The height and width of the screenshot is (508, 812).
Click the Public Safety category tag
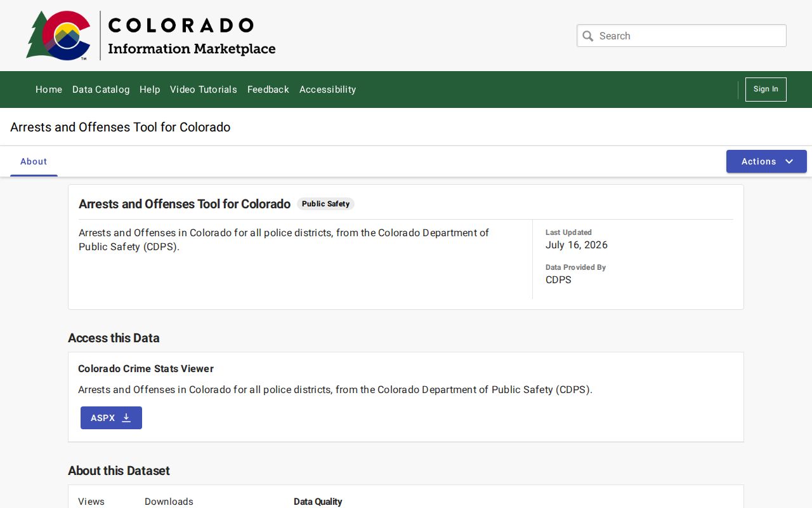[325, 204]
